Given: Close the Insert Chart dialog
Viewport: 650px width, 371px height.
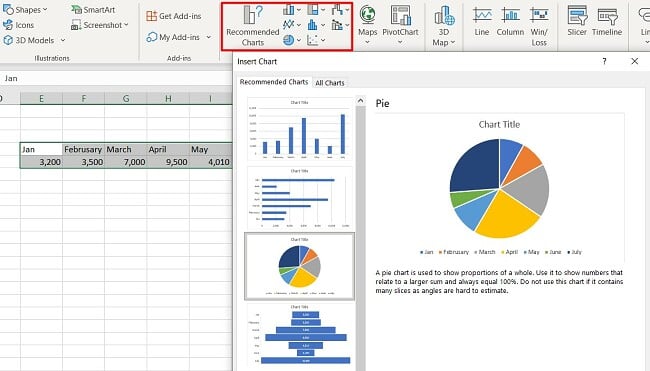Looking at the screenshot, I should [635, 61].
